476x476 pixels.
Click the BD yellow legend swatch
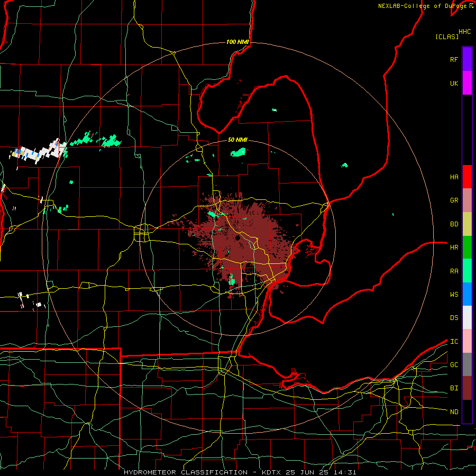tap(467, 224)
